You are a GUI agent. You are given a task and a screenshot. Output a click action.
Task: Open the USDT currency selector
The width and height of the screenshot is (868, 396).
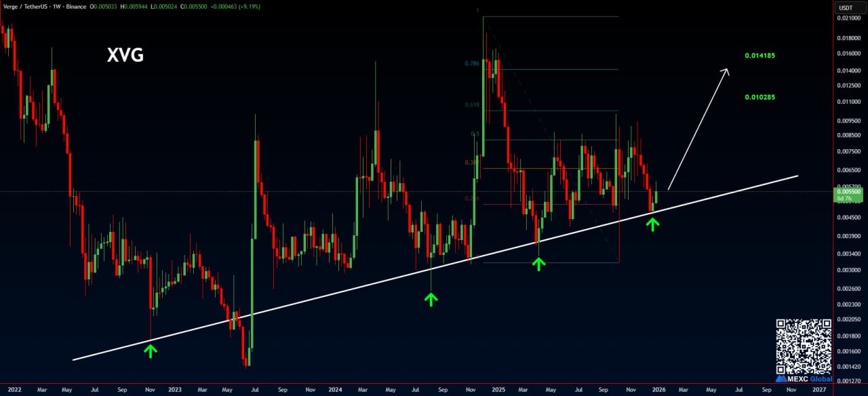(845, 7)
